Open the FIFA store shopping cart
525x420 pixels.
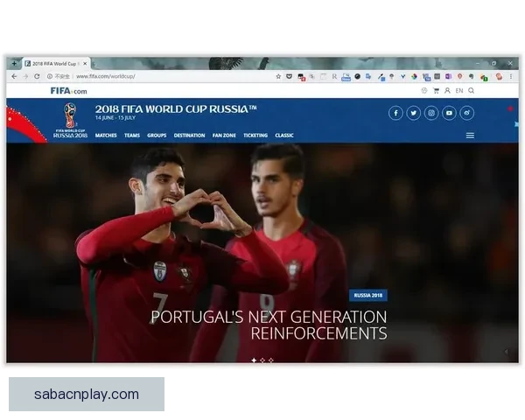pyautogui.click(x=436, y=90)
